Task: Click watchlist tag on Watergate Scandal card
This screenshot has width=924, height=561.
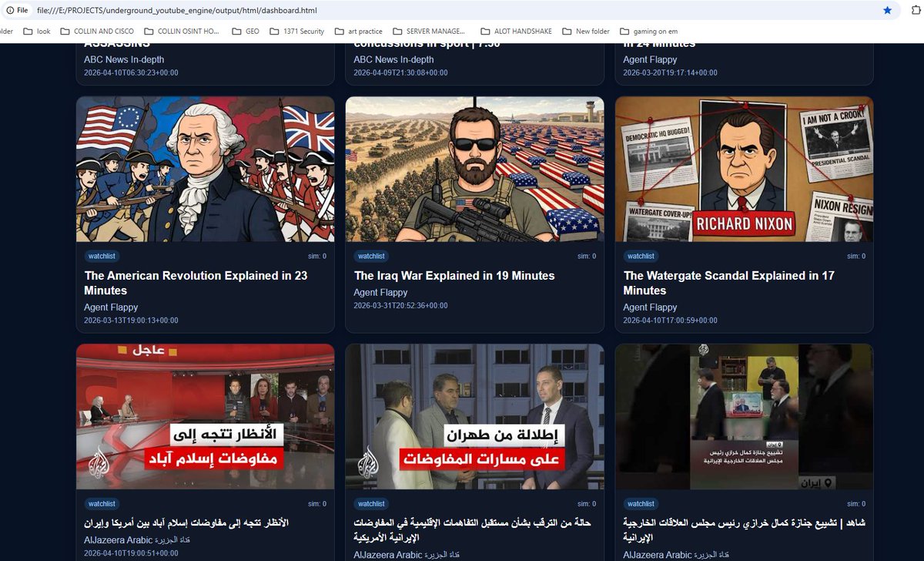Action: click(x=641, y=256)
